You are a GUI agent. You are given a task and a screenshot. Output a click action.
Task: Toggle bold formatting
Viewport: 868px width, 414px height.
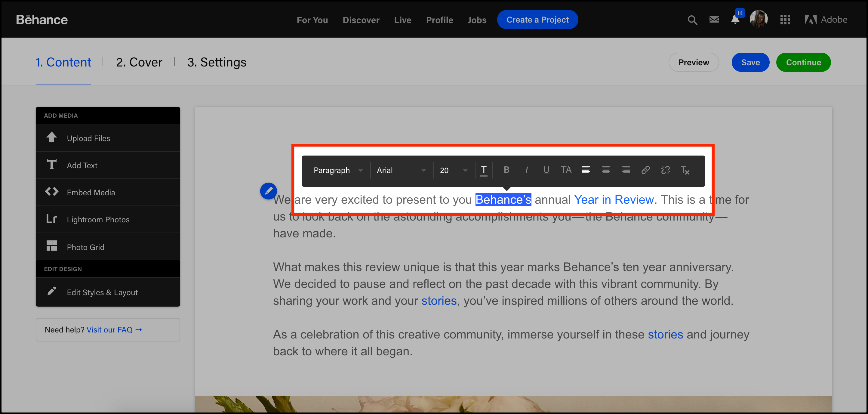(x=506, y=170)
